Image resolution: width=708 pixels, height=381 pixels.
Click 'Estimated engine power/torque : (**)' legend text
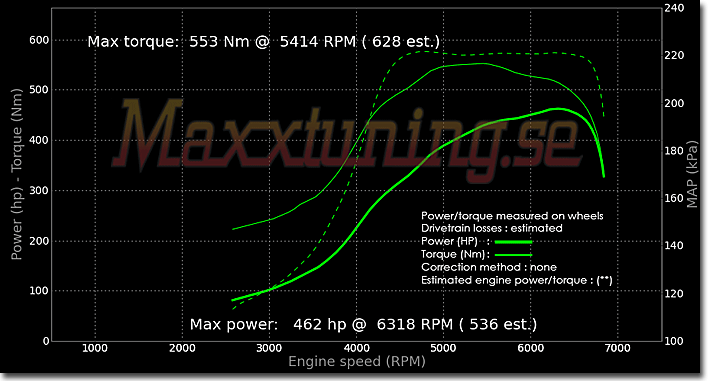tap(517, 280)
